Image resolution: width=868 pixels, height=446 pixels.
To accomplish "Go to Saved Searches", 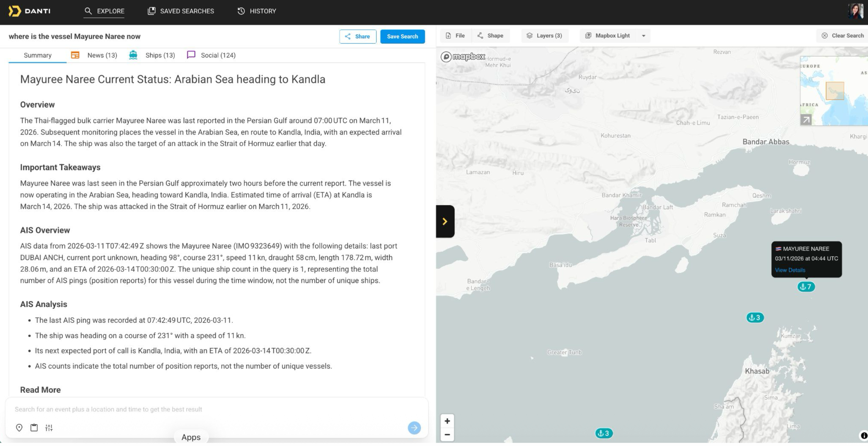I will (181, 11).
